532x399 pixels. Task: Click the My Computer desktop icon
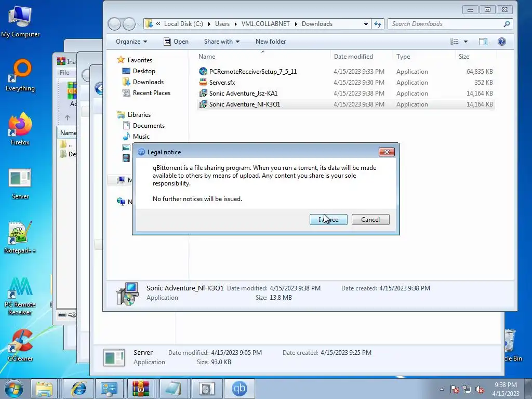pos(20,21)
